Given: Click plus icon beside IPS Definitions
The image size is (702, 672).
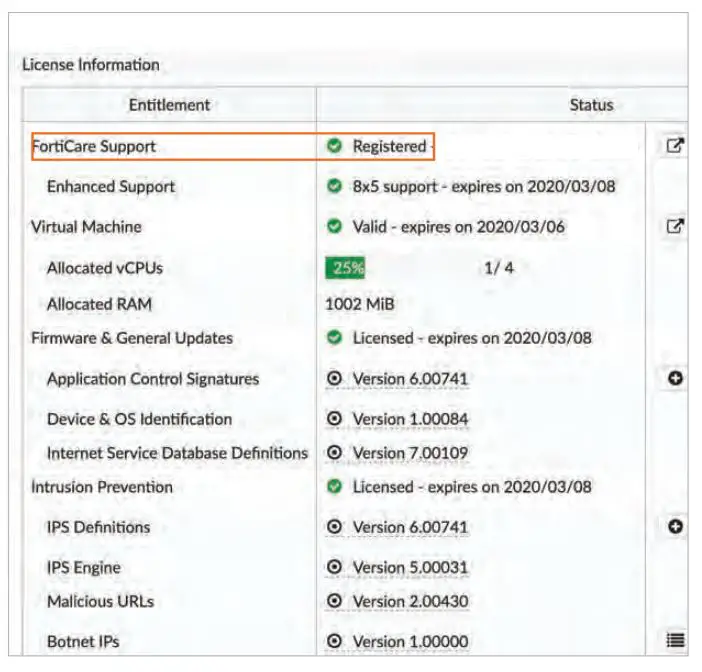Looking at the screenshot, I should (675, 527).
